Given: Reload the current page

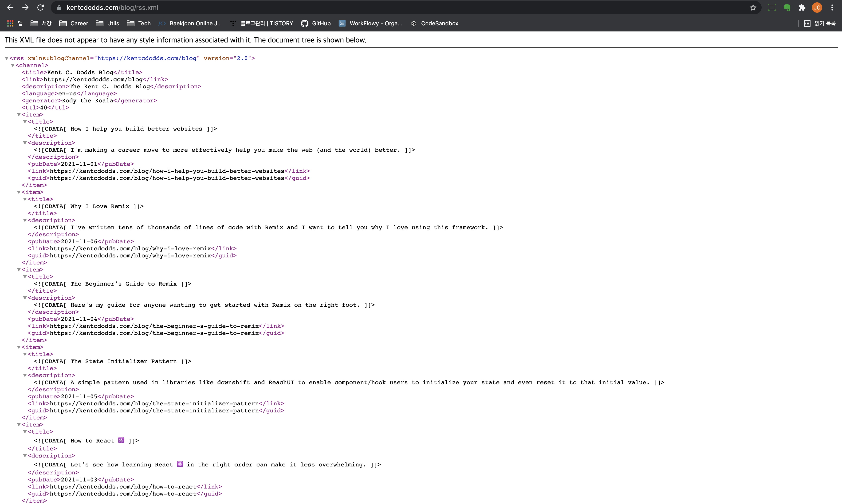Looking at the screenshot, I should tap(40, 8).
